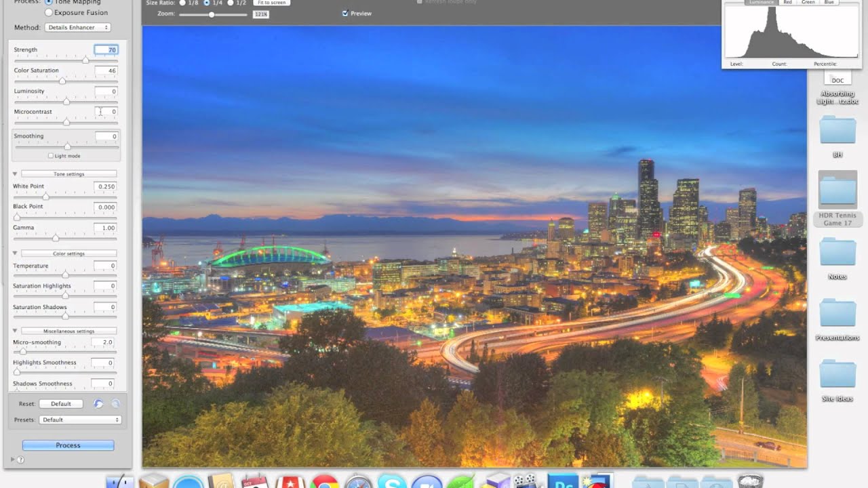The height and width of the screenshot is (488, 868).
Task: Click the Gamma slider handle
Action: [x=56, y=238]
